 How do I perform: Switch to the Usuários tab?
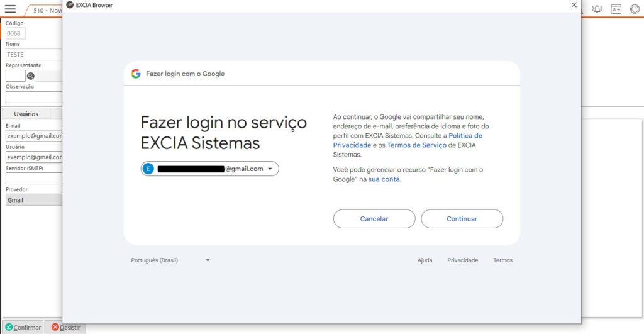[26, 114]
